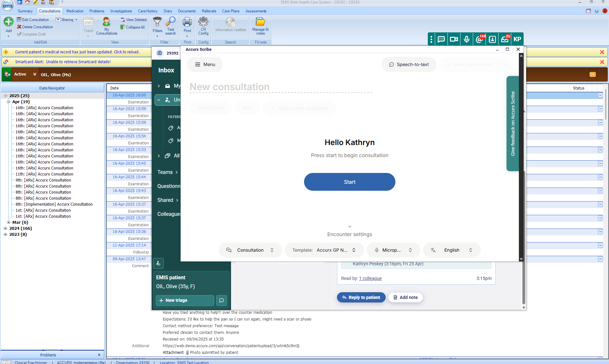This screenshot has width=609, height=364.
Task: Dismiss the medical record updated banner
Action: click(x=602, y=52)
